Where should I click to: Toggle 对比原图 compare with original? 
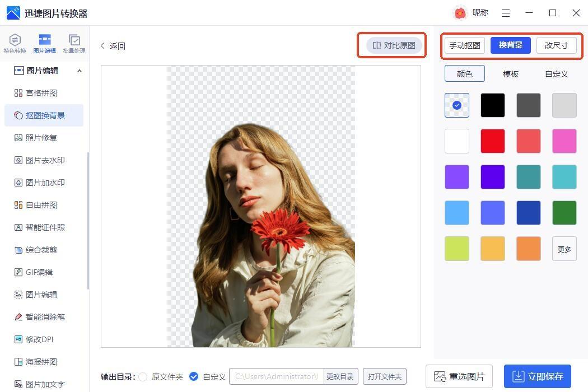394,45
